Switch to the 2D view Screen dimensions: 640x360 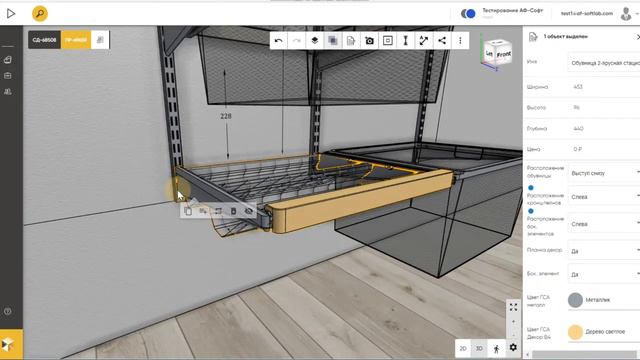[x=463, y=349]
